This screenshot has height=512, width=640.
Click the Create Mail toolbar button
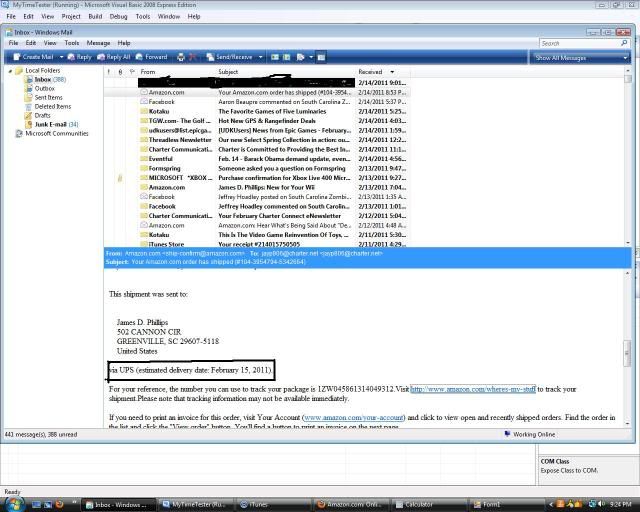coord(33,57)
